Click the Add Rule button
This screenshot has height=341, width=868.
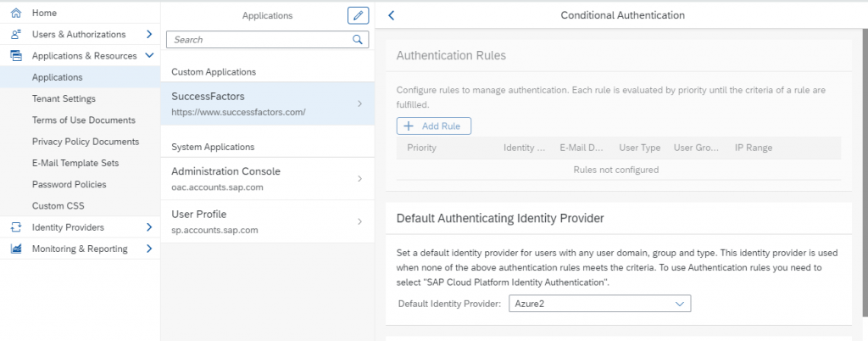(x=433, y=126)
